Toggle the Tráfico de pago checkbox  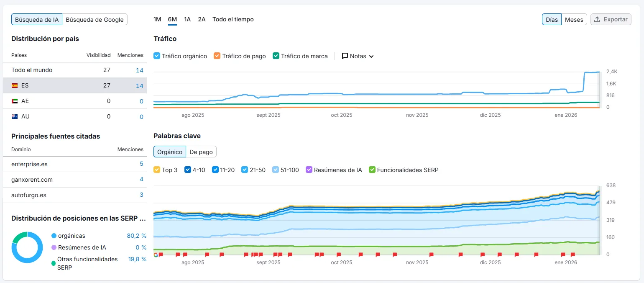pyautogui.click(x=217, y=56)
